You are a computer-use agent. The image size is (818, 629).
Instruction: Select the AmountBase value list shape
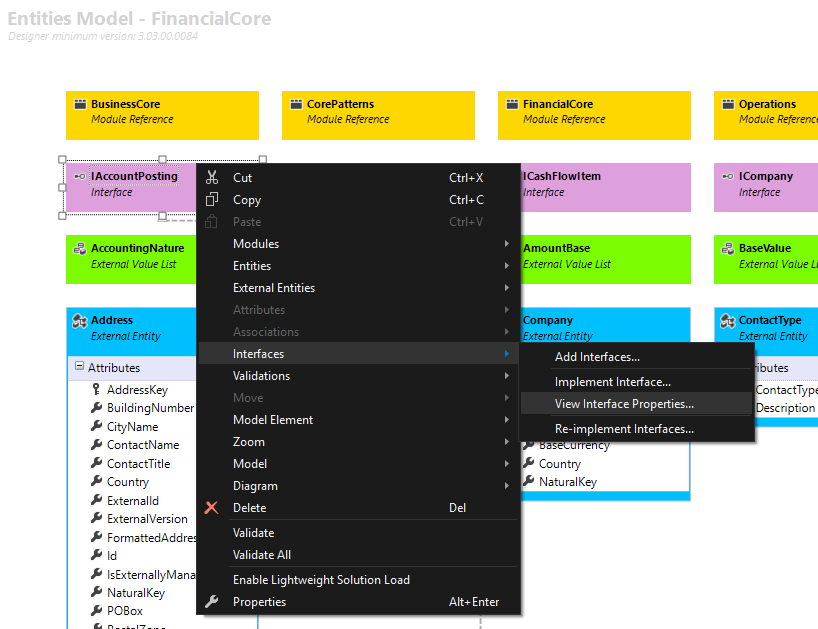click(606, 259)
